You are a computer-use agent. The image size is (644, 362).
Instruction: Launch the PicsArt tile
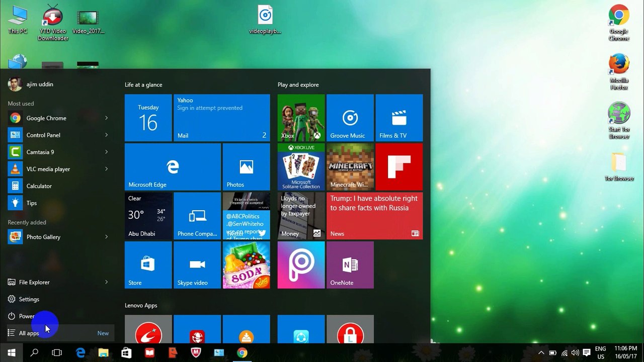[301, 265]
